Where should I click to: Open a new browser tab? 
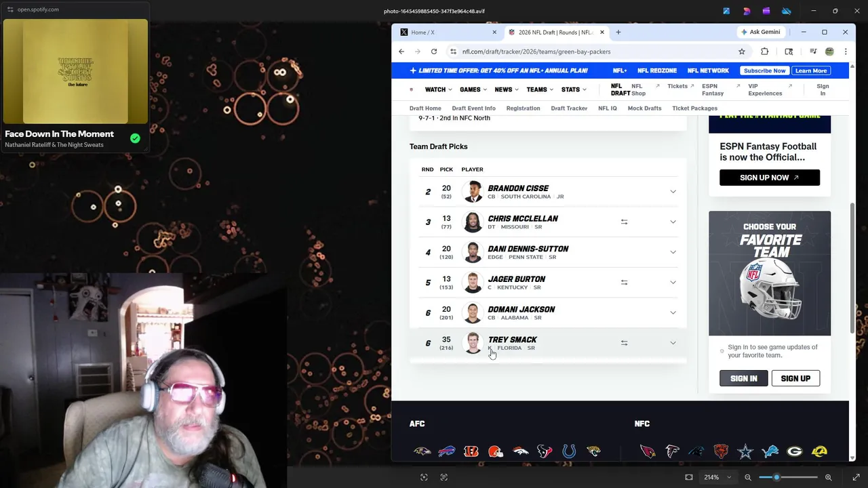(x=618, y=32)
